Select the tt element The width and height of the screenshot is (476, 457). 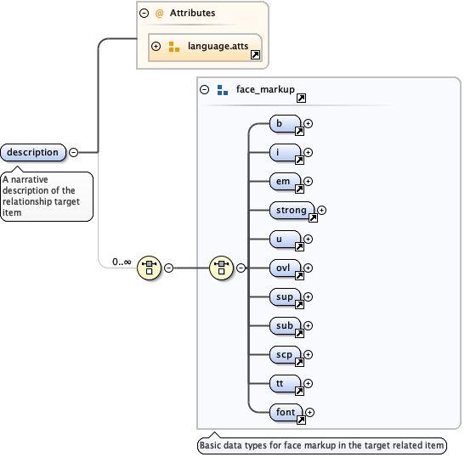tap(285, 384)
